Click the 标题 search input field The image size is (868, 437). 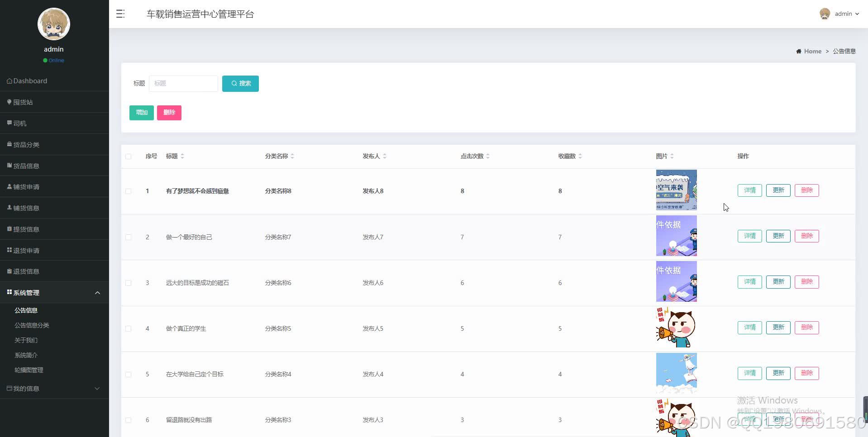click(x=183, y=83)
